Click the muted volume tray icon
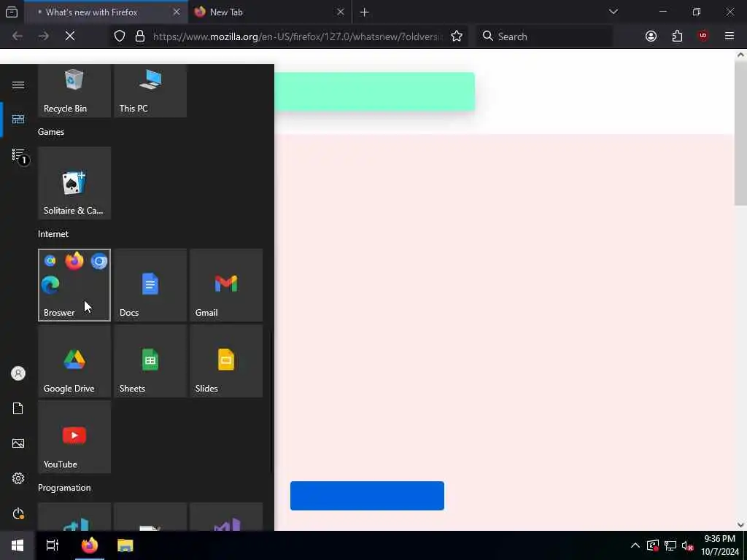This screenshot has height=560, width=747. [x=687, y=545]
